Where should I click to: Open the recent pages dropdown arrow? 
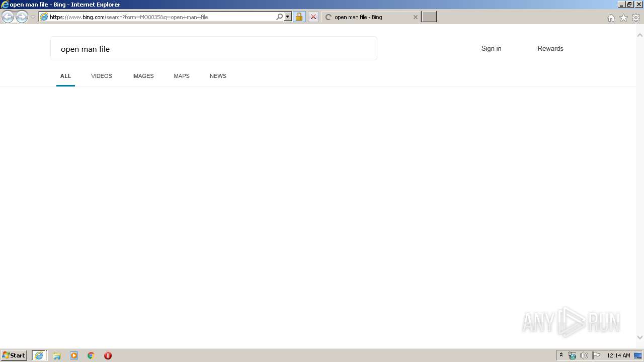(x=33, y=17)
